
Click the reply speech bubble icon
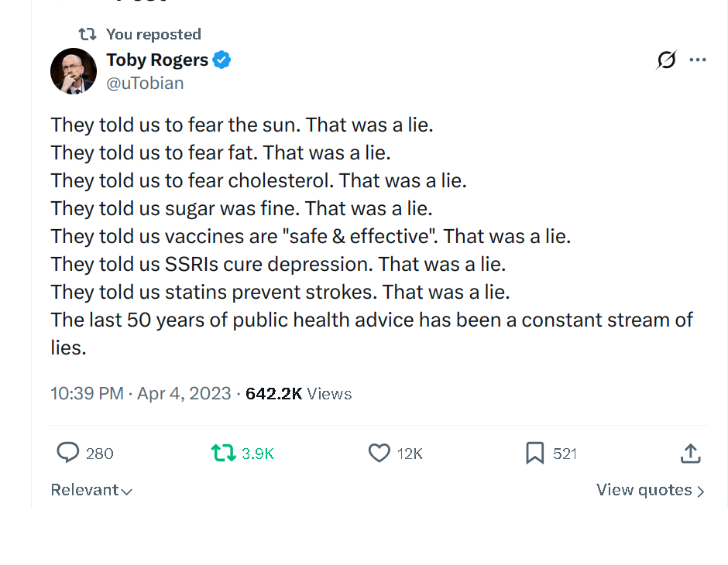(68, 452)
